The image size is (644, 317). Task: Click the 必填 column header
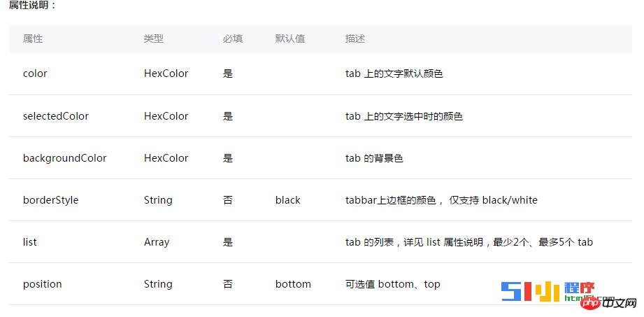(x=233, y=38)
